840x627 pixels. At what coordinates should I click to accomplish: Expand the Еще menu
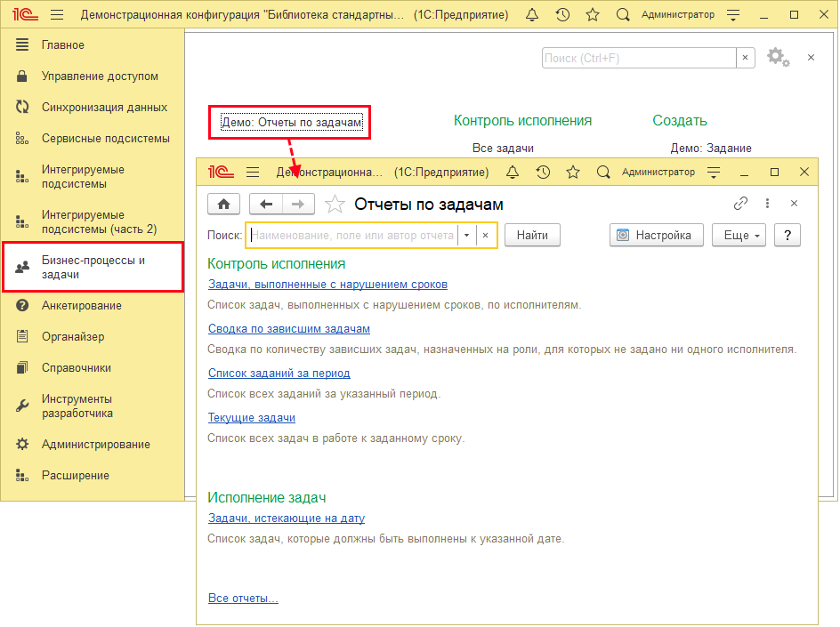point(739,235)
